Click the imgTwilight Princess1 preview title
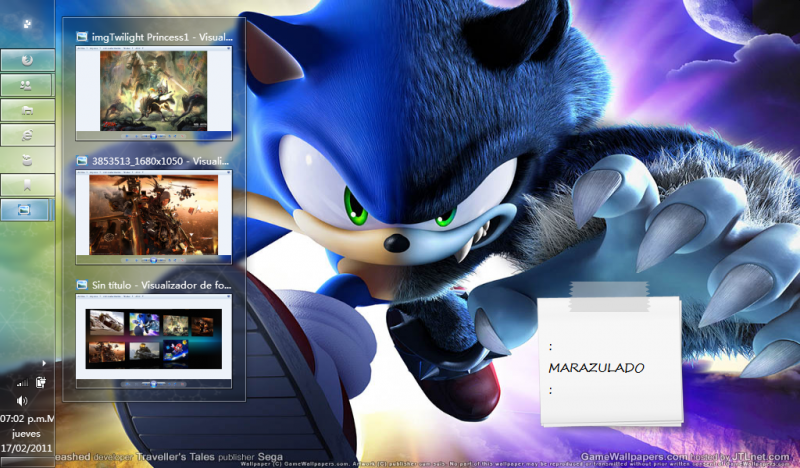This screenshot has height=468, width=800. [x=162, y=37]
